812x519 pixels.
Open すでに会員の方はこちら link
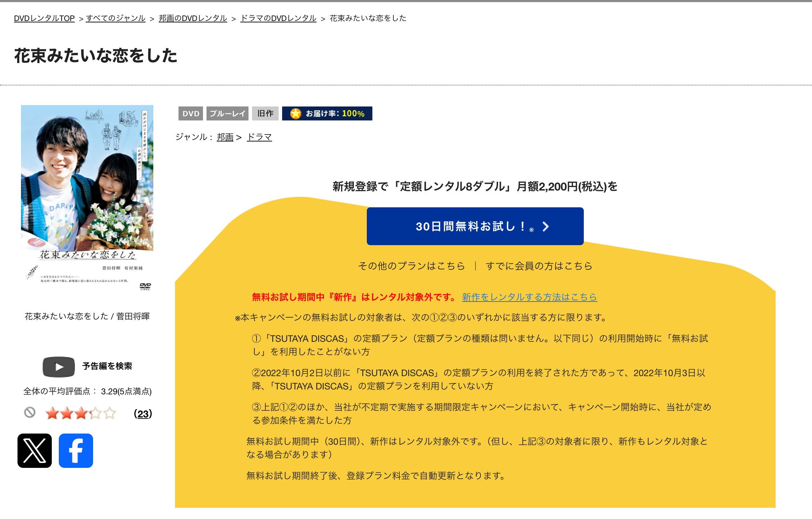click(539, 266)
